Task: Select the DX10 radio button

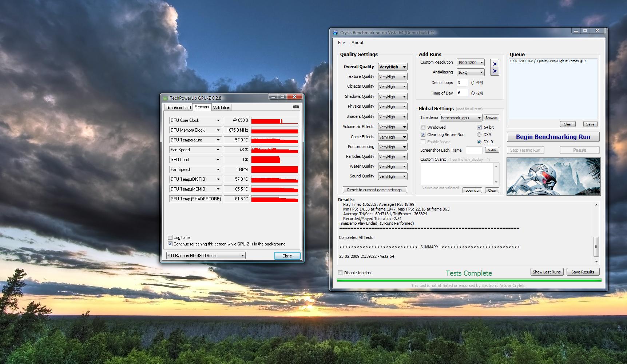Action: click(479, 142)
